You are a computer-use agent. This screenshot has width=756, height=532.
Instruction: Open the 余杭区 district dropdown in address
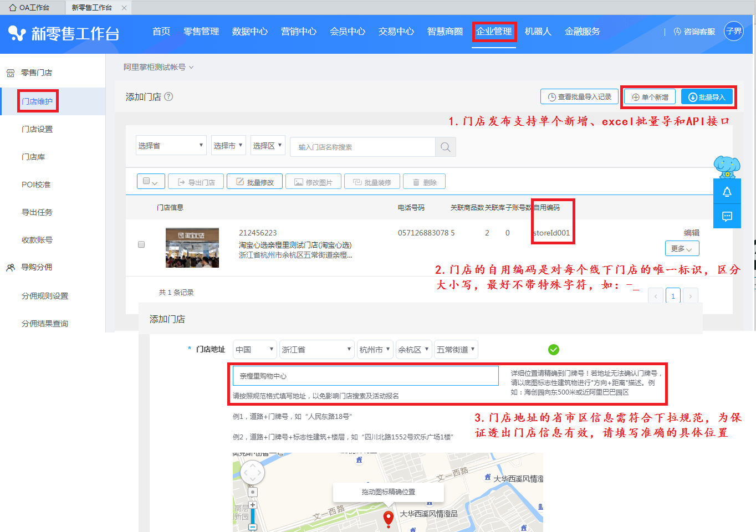click(414, 349)
